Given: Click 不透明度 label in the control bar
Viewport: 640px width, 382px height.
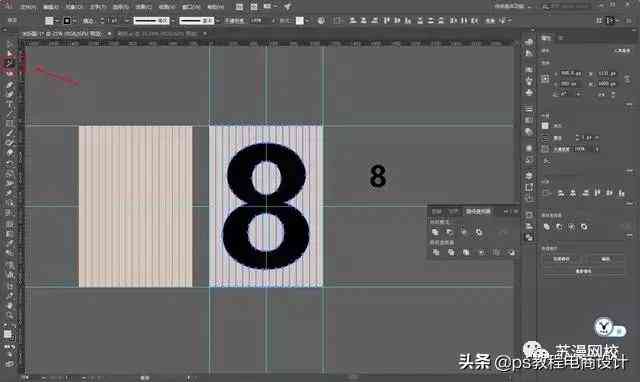Looking at the screenshot, I should click(234, 20).
